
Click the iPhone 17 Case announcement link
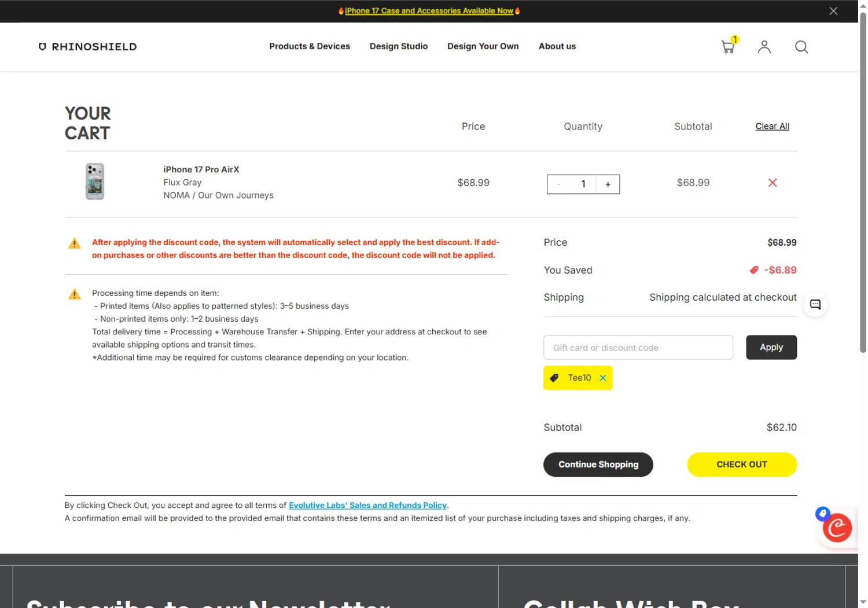429,11
